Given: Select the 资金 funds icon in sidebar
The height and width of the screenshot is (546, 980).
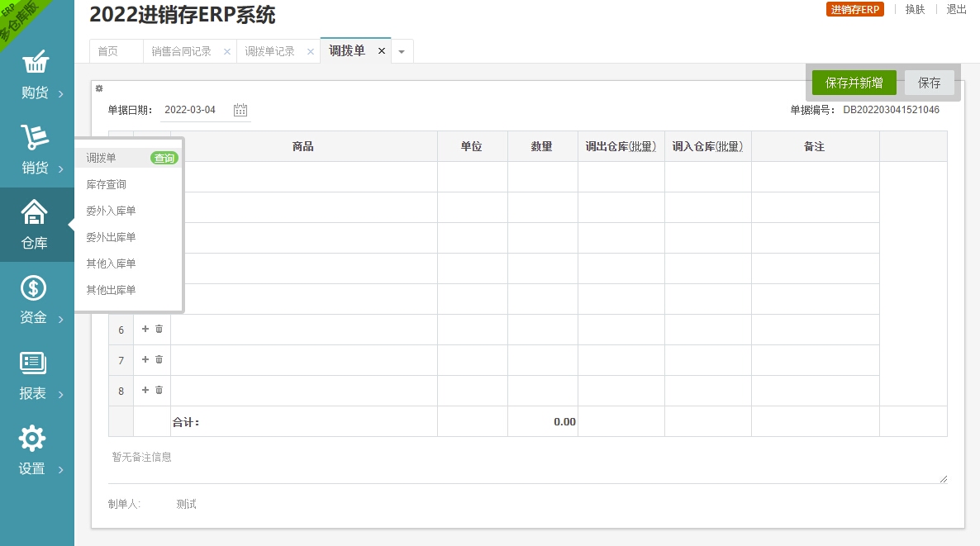Looking at the screenshot, I should pos(34,289).
